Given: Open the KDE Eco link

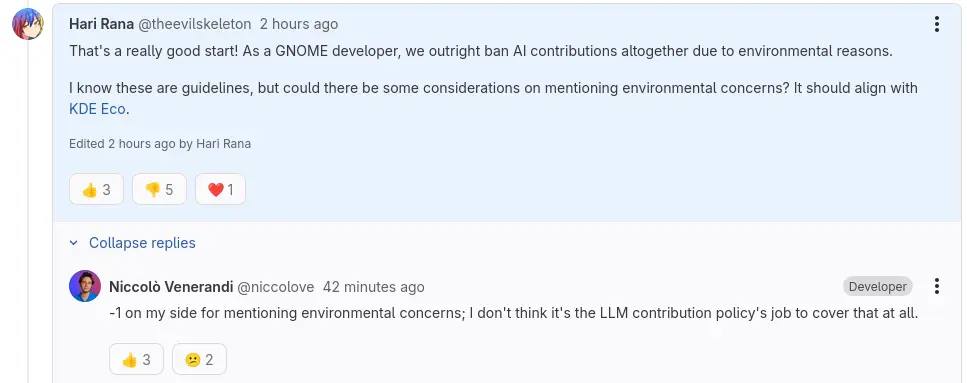Looking at the screenshot, I should click(97, 109).
